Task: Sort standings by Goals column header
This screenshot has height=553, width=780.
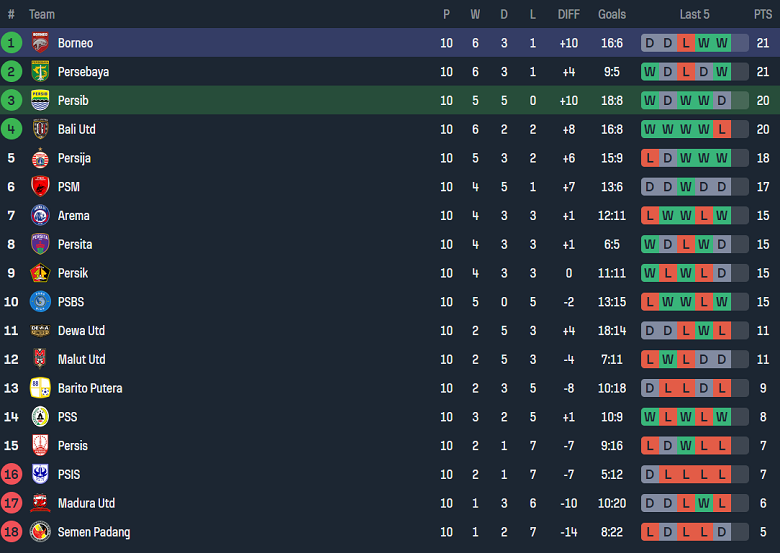Action: [x=611, y=14]
